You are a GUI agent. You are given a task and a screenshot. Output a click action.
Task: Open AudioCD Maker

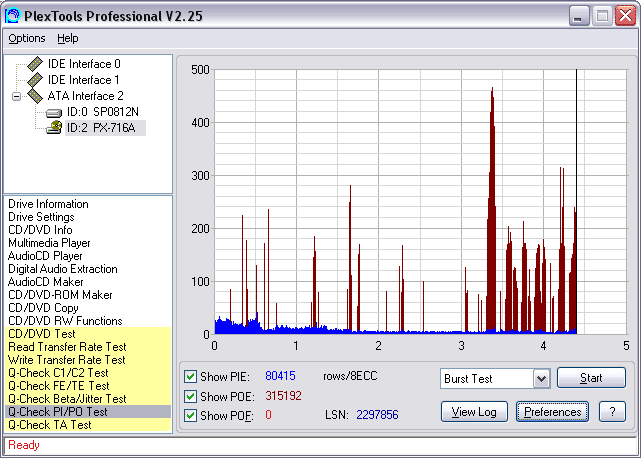(45, 282)
